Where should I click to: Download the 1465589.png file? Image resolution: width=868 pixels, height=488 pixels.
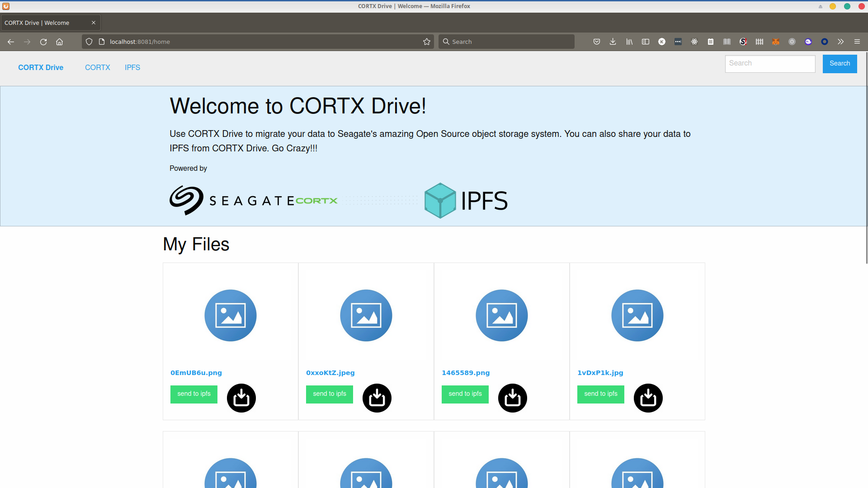pos(512,398)
